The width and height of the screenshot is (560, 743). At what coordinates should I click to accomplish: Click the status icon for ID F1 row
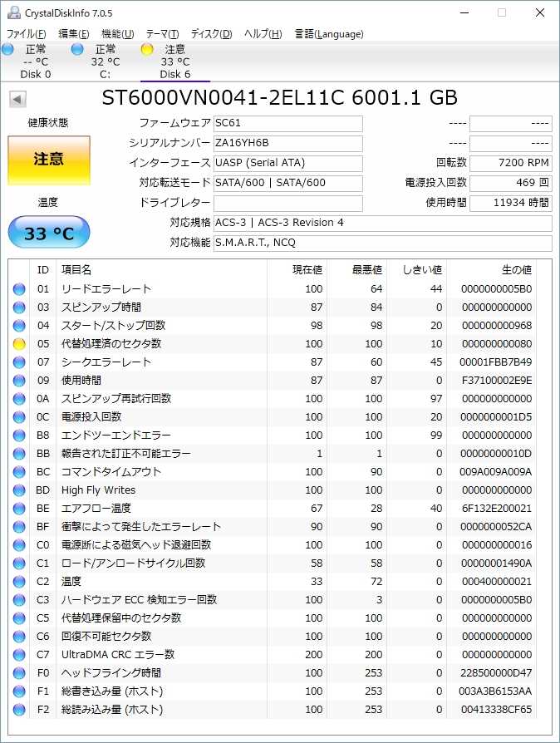[19, 691]
